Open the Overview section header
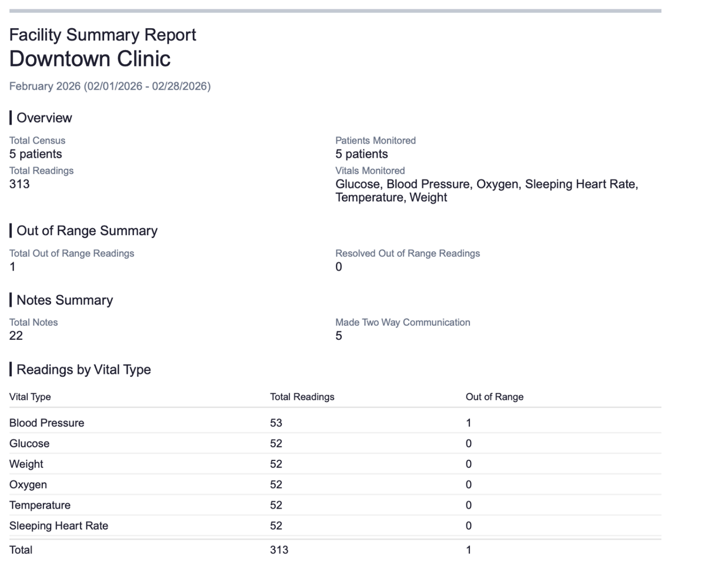 (44, 118)
